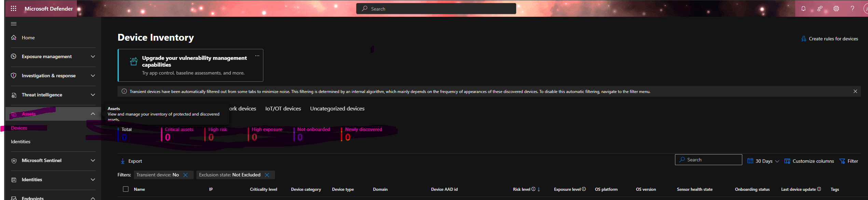The width and height of the screenshot is (868, 200).
Task: Switch to the IoT/OT devices tab
Action: tap(283, 108)
